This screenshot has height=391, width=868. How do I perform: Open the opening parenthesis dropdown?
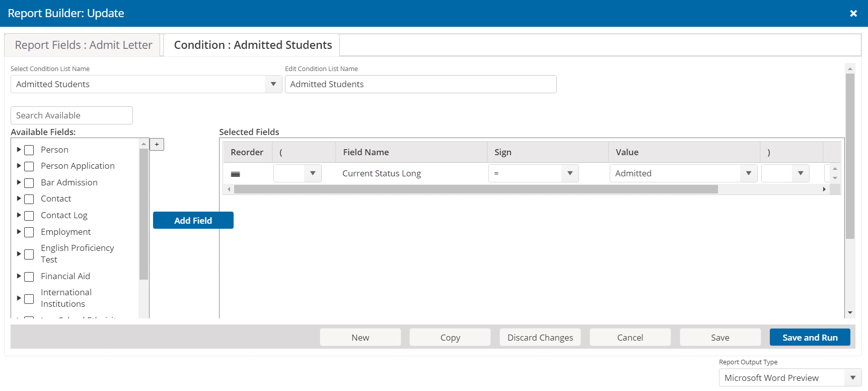[x=298, y=173]
